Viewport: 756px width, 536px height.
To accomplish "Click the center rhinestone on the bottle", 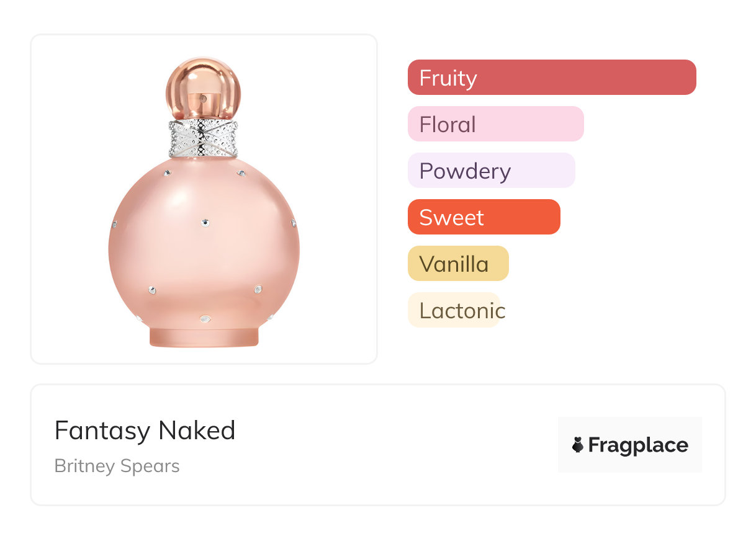I will (x=205, y=222).
